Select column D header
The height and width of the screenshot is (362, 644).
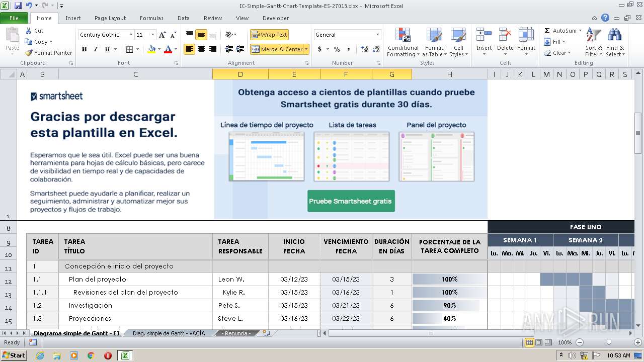click(240, 74)
